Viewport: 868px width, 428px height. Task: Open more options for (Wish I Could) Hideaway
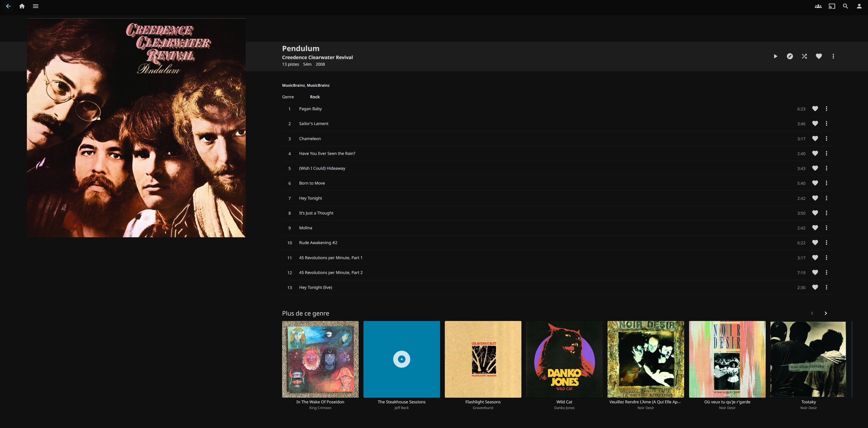(827, 168)
